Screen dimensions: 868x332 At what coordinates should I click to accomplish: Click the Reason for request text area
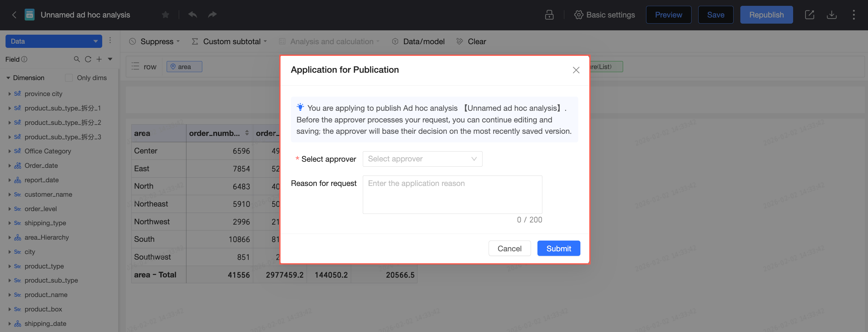pos(452,195)
